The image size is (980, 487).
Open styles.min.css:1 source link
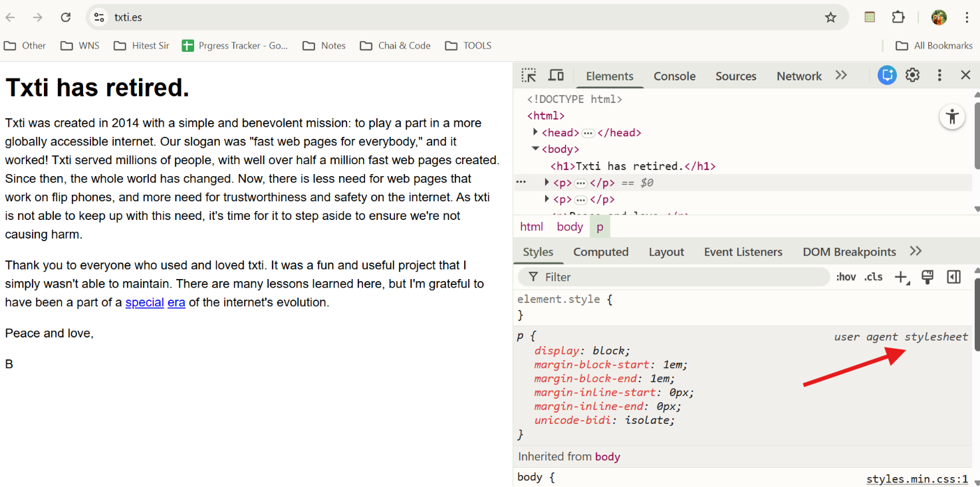tap(917, 479)
